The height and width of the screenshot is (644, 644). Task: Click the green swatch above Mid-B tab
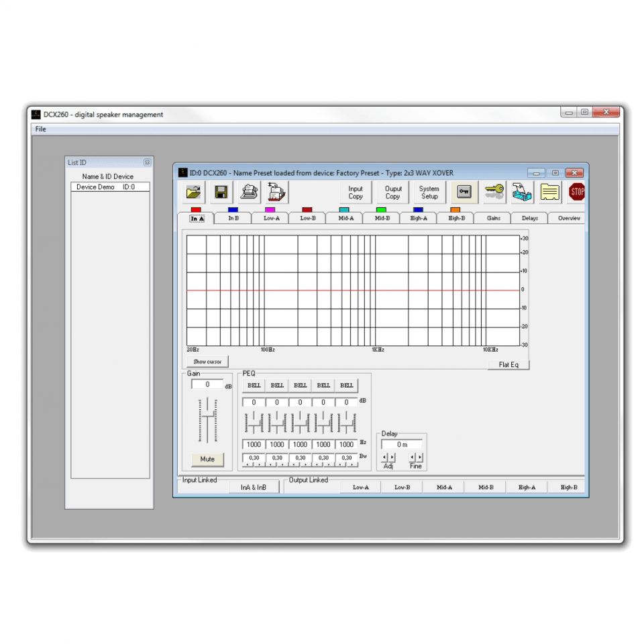[x=381, y=210]
